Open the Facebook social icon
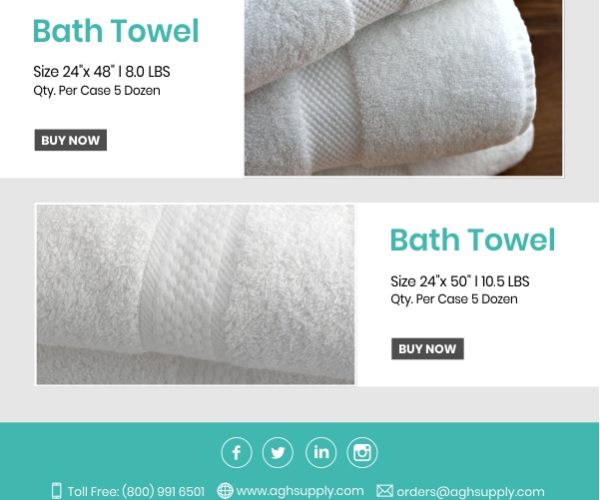The width and height of the screenshot is (600, 500). 236,453
